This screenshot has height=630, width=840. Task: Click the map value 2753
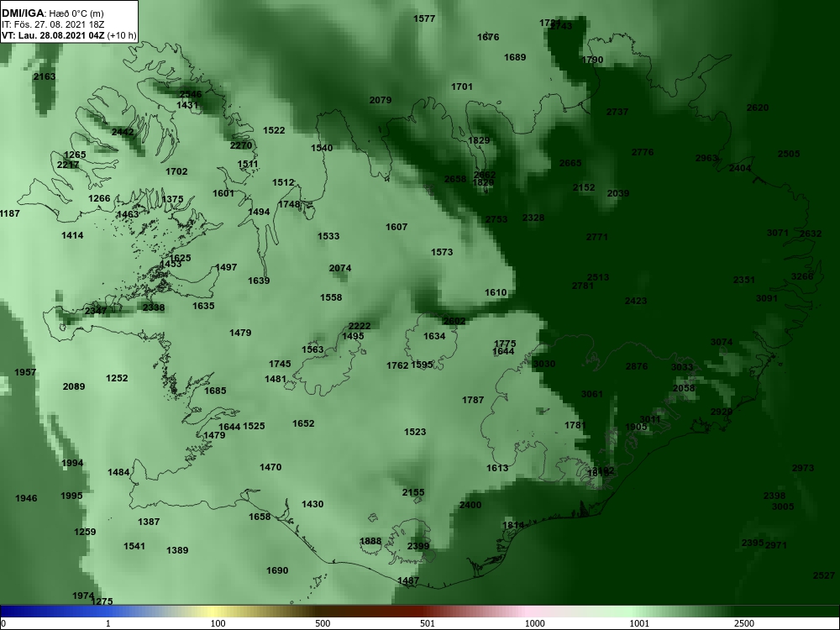[496, 219]
